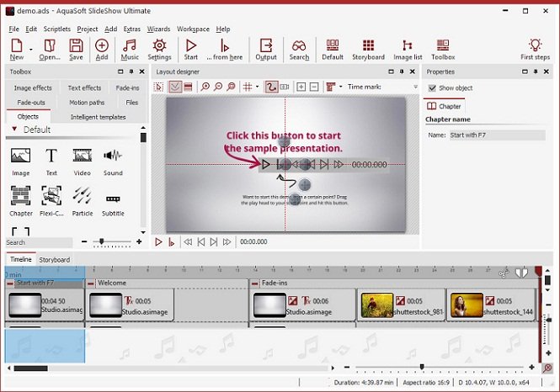
Task: Select the shutterstock_144 image thumbnail
Action: click(467, 305)
